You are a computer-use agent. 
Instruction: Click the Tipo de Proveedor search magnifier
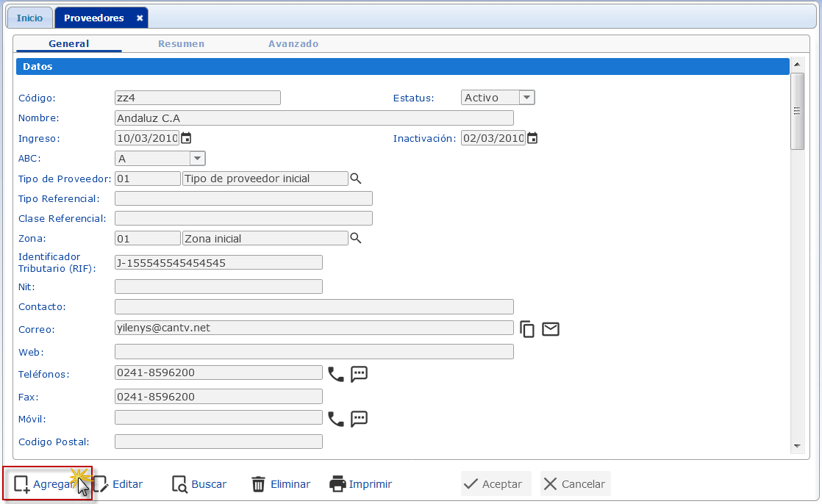coord(356,179)
